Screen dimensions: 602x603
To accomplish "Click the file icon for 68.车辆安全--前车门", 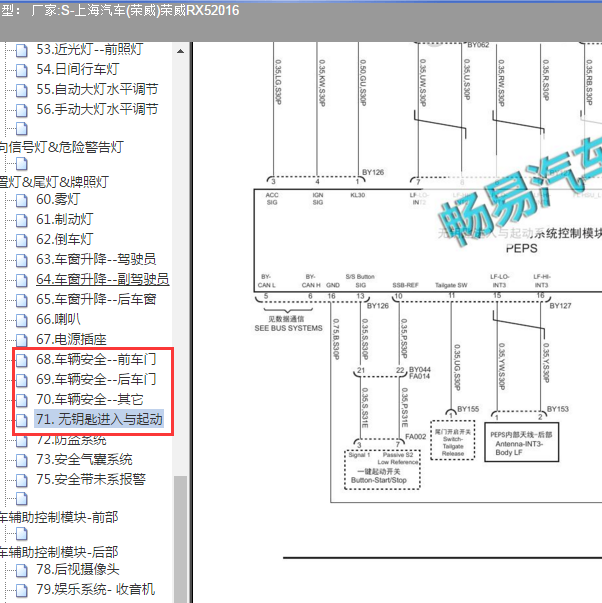I will (x=22, y=360).
